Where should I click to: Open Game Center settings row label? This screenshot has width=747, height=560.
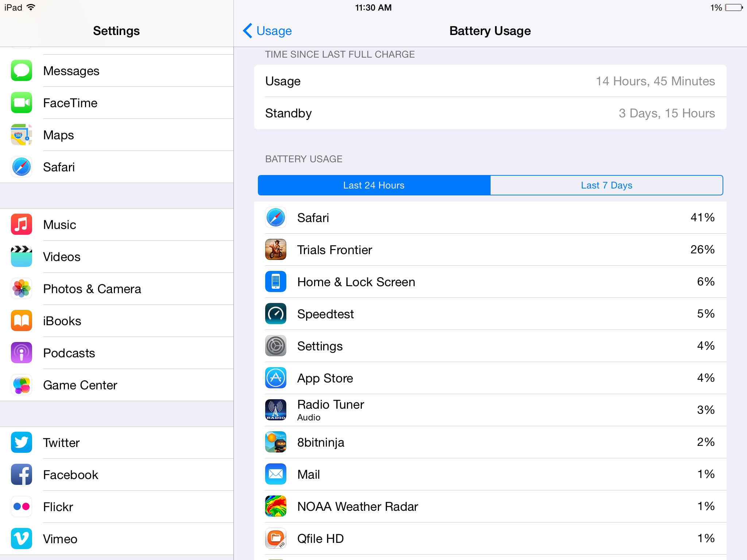(x=80, y=385)
